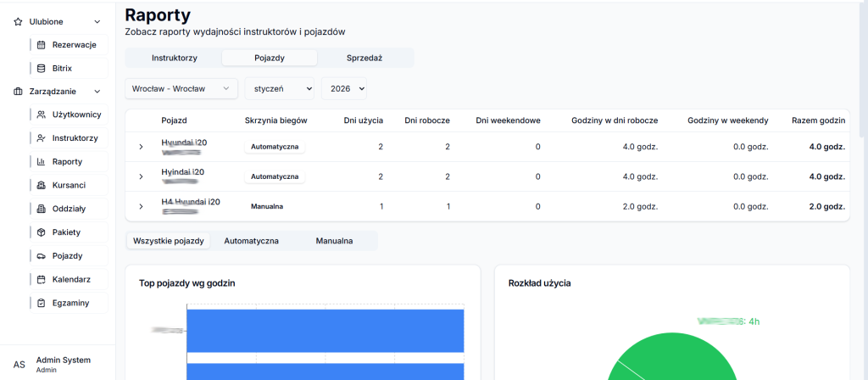
Task: Open the Wrocław - Wrocław branch dropdown
Action: (x=181, y=88)
